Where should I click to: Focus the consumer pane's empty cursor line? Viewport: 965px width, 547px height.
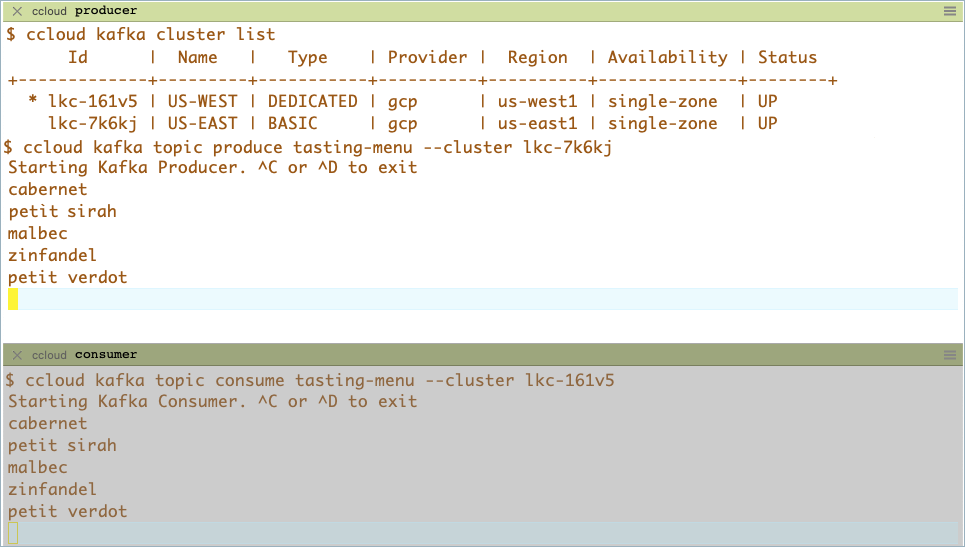pyautogui.click(x=480, y=533)
